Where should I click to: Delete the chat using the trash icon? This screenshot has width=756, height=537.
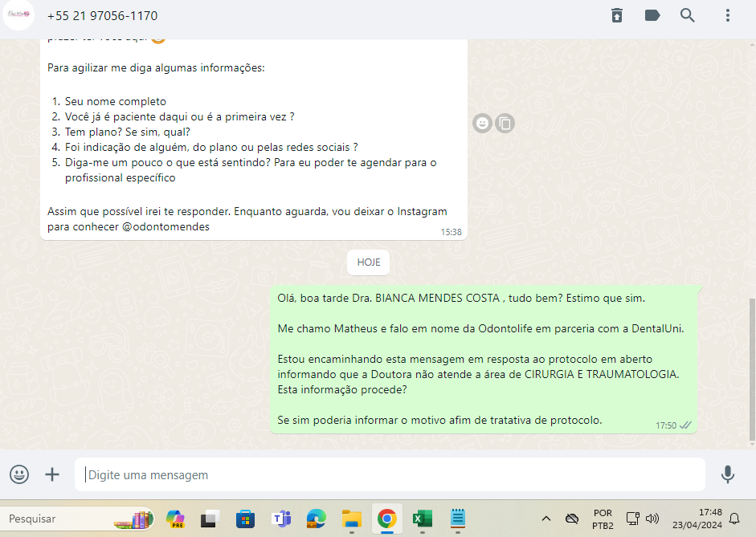click(617, 15)
